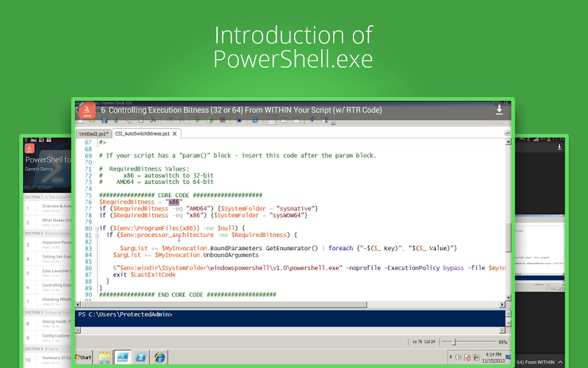Click the instructor name Darwin Sanoy

39,169
